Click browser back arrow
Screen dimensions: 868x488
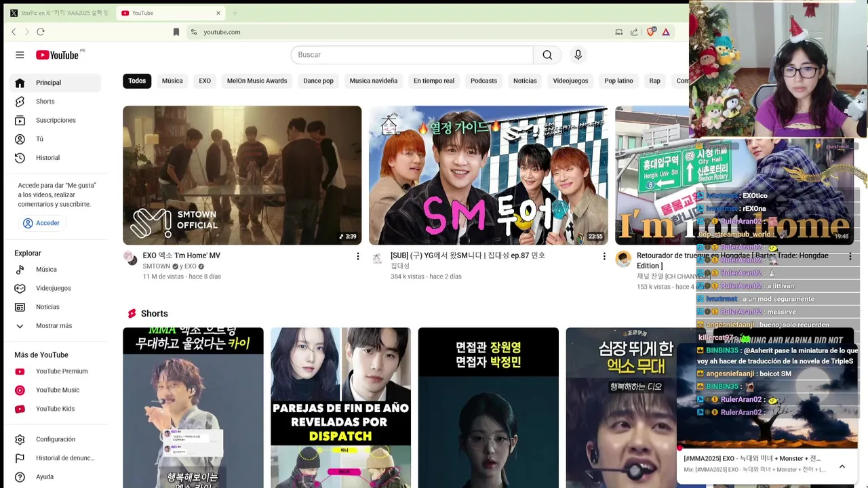click(14, 32)
